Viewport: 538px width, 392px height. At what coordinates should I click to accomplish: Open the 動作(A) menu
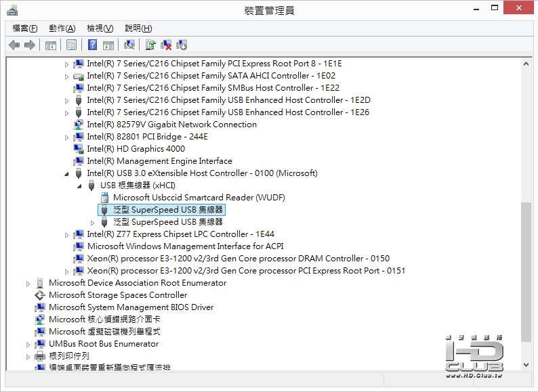pos(62,28)
